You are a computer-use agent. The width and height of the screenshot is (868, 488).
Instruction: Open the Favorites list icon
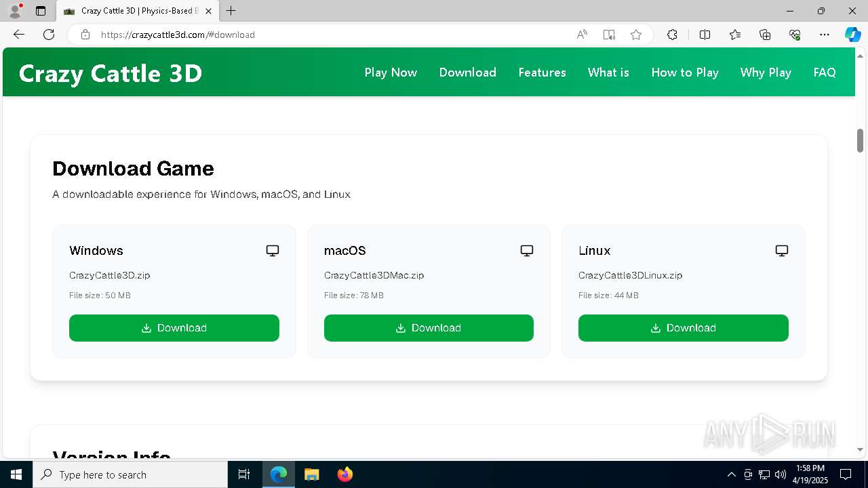pos(735,35)
